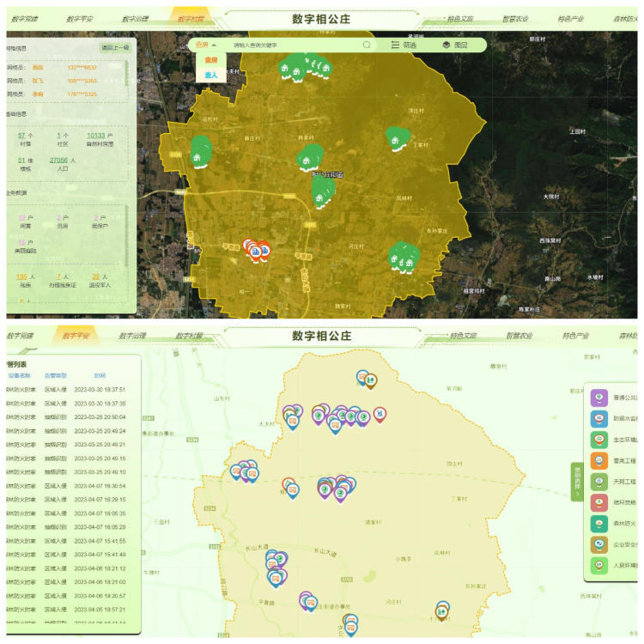Click the 筛选 filter button
The height and width of the screenshot is (644, 644).
point(404,45)
